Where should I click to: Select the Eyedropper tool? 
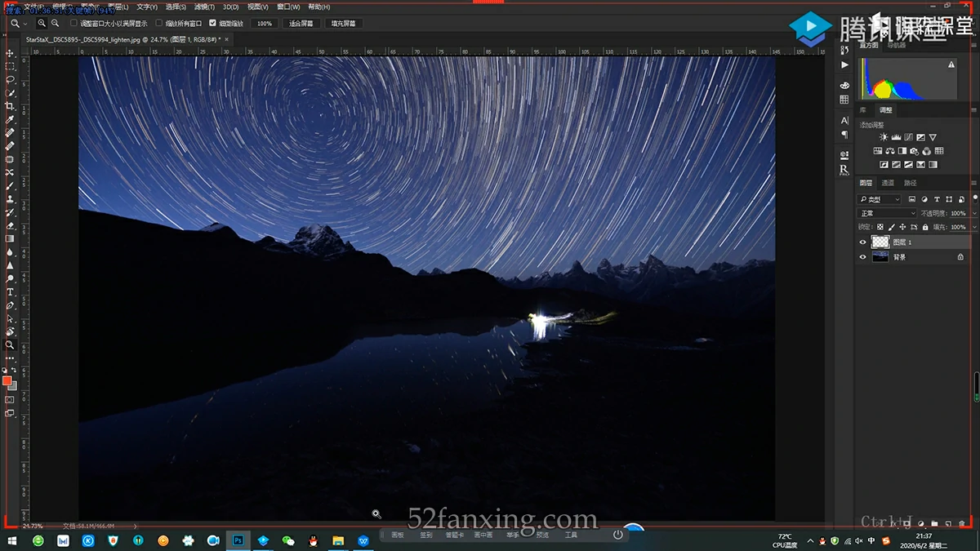tap(10, 119)
